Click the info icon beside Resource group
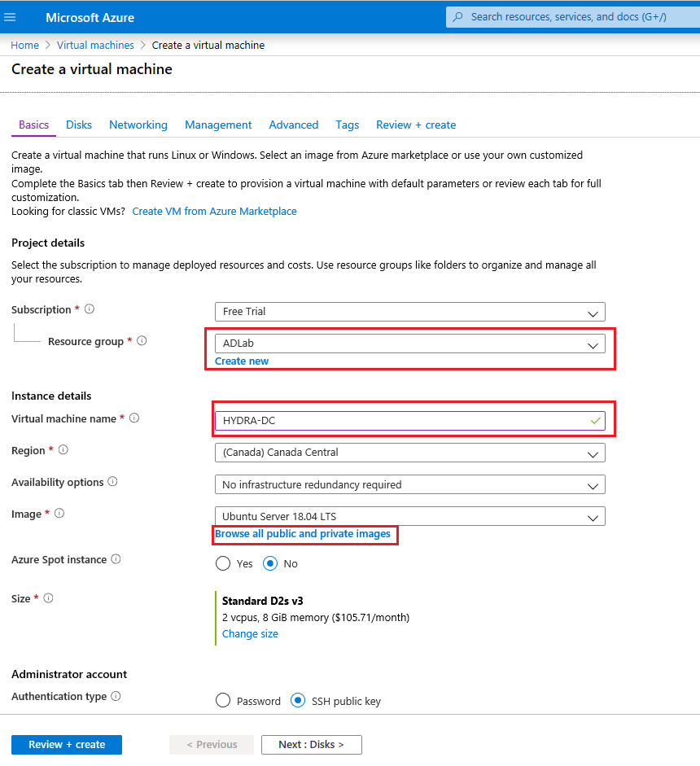This screenshot has height=766, width=700. point(142,341)
